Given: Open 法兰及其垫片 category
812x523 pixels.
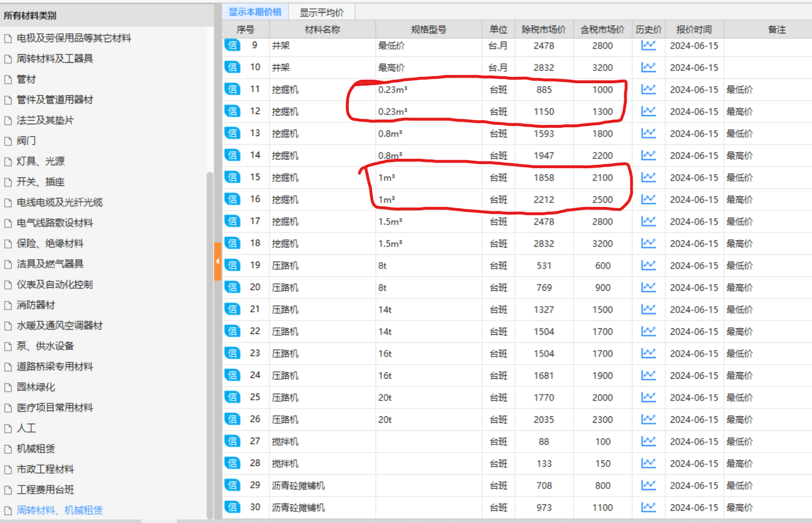Looking at the screenshot, I should click(45, 120).
